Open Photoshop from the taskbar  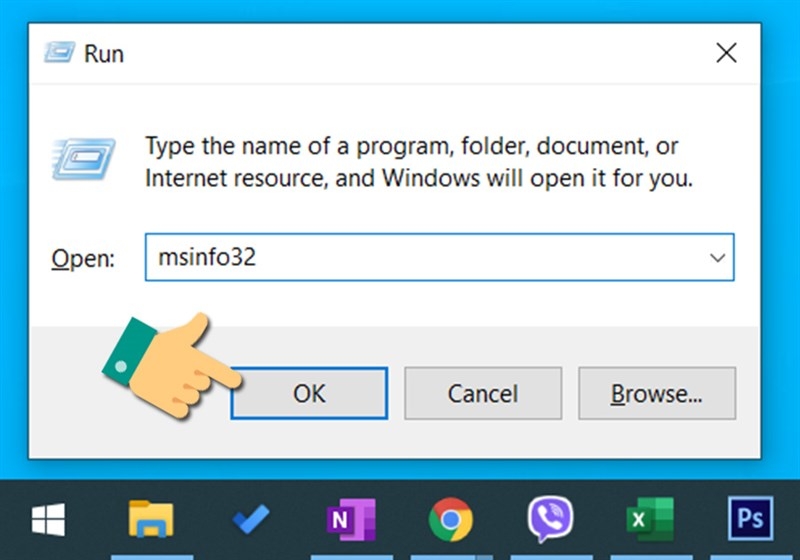pos(750,519)
